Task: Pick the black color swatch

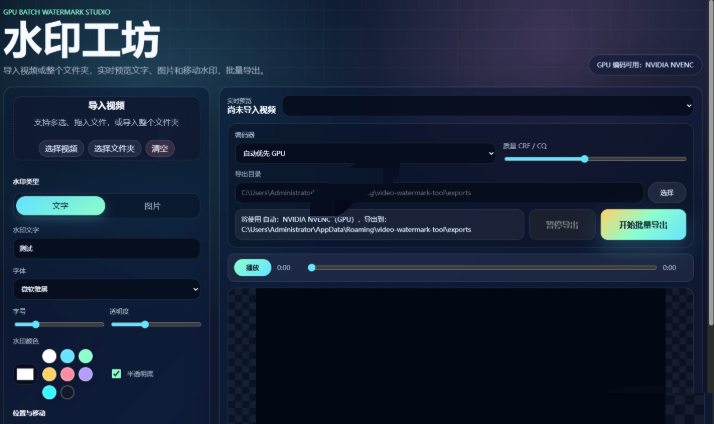Action: pos(67,392)
